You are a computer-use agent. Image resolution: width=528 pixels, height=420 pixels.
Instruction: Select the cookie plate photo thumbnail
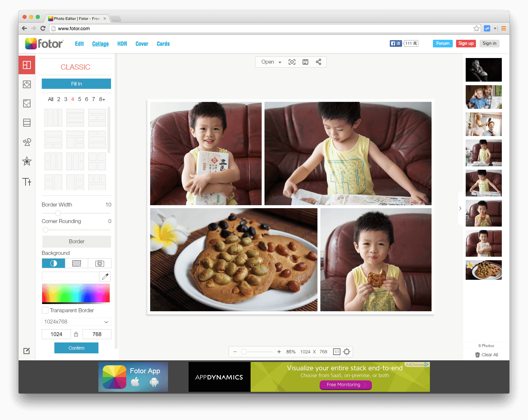[x=484, y=270]
